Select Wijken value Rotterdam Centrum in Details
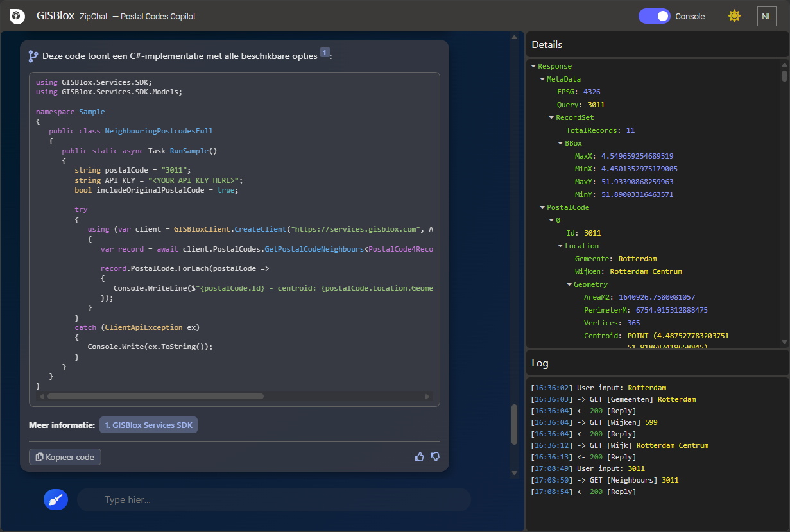The height and width of the screenshot is (532, 790). pyautogui.click(x=646, y=271)
